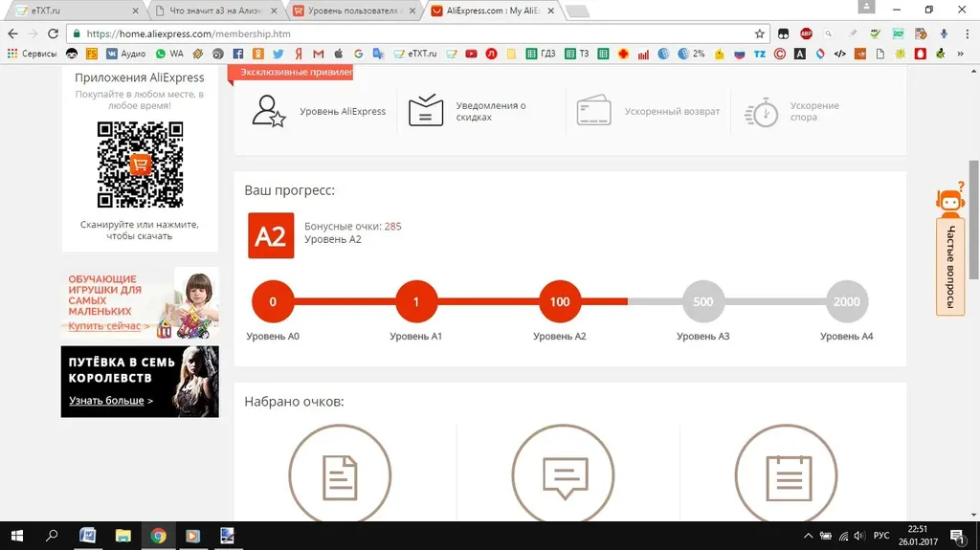Click the gray 2000 level A4 marker

tap(847, 302)
